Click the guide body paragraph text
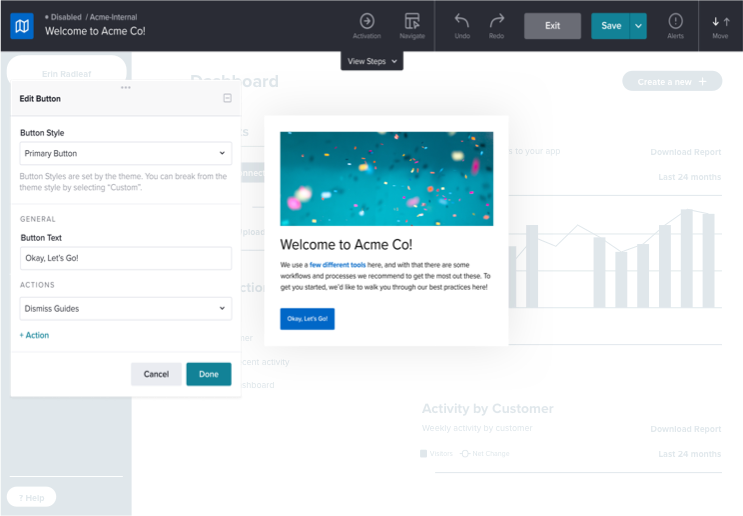The height and width of the screenshot is (516, 743). point(385,276)
